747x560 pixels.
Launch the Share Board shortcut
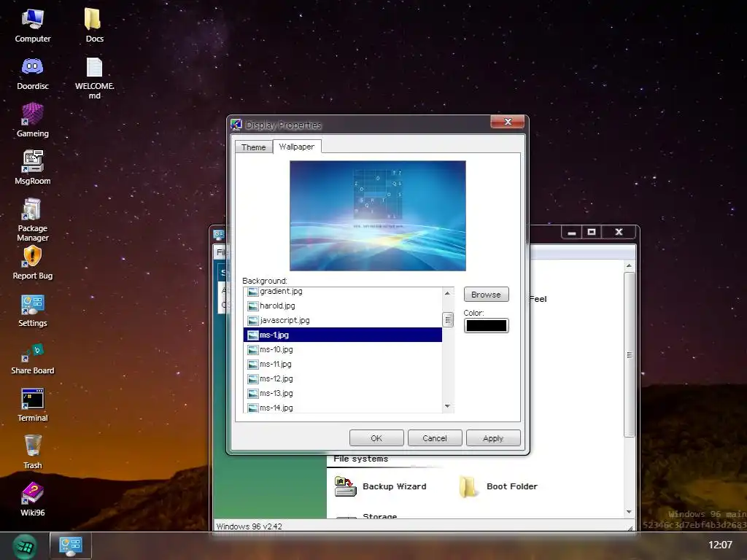click(32, 357)
